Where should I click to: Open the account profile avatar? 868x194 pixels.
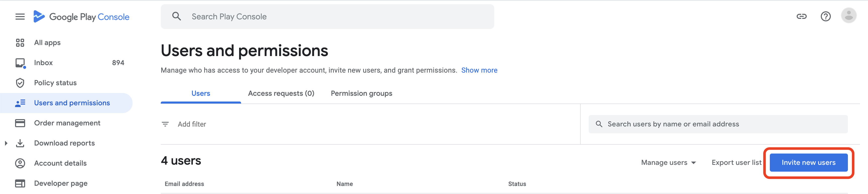coord(848,16)
